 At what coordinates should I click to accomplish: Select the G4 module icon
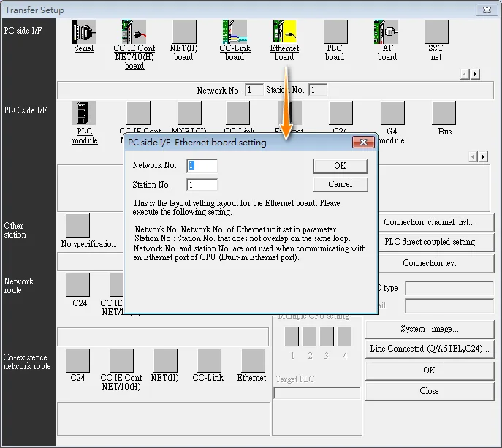coord(392,113)
